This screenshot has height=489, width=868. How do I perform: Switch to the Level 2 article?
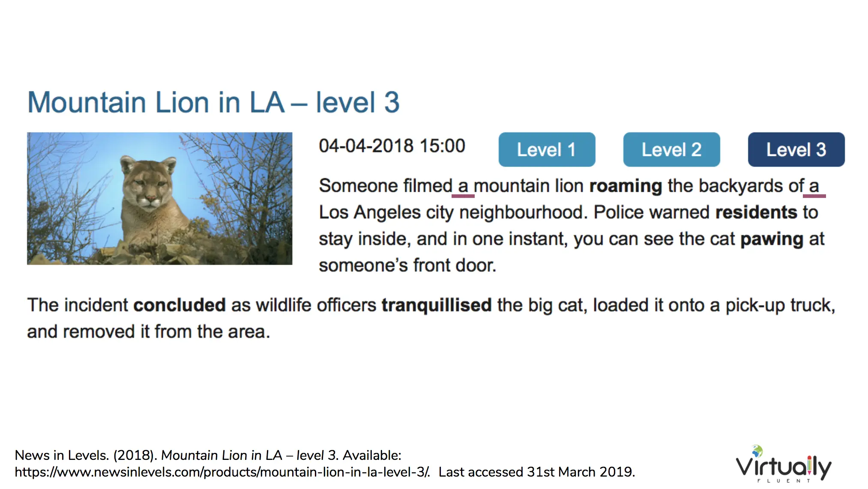point(671,149)
